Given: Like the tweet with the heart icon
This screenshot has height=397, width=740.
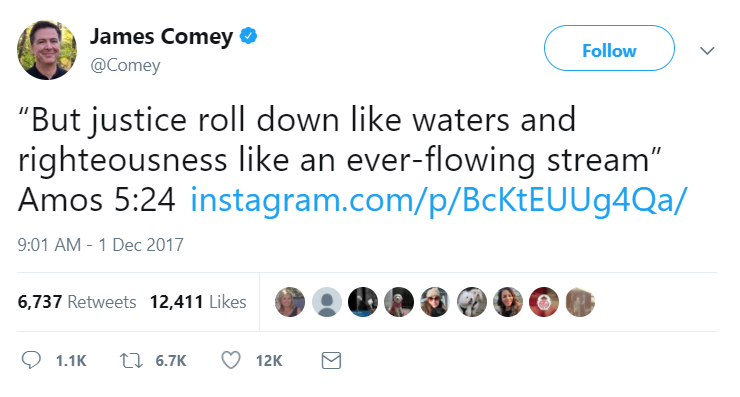Looking at the screenshot, I should click(231, 360).
